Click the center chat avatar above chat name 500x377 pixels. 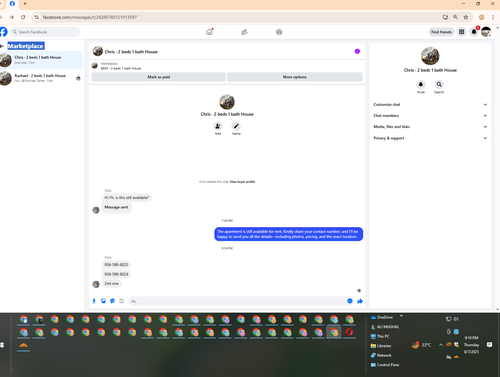click(227, 102)
